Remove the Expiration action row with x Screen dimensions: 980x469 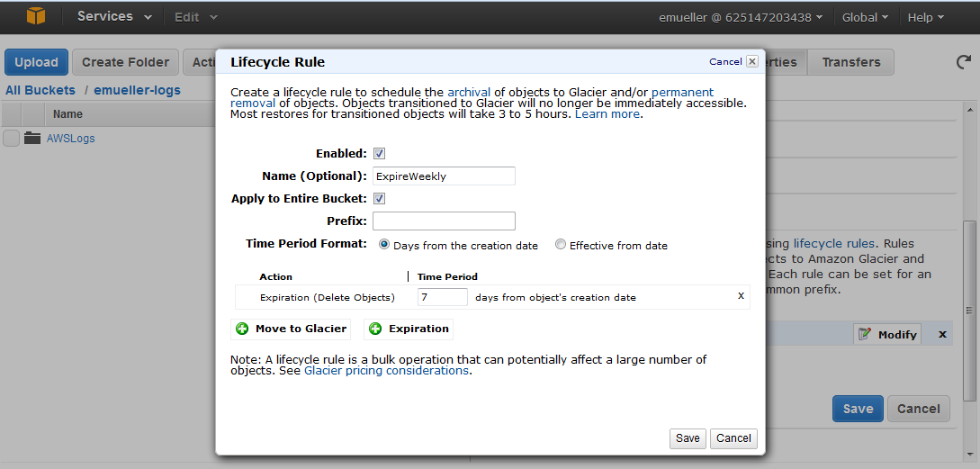coord(741,296)
